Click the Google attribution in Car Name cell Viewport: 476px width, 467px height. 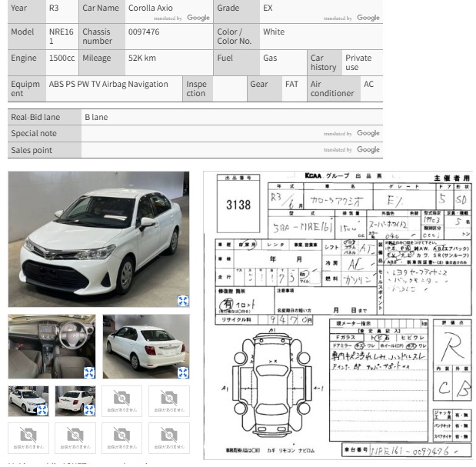pyautogui.click(x=198, y=18)
